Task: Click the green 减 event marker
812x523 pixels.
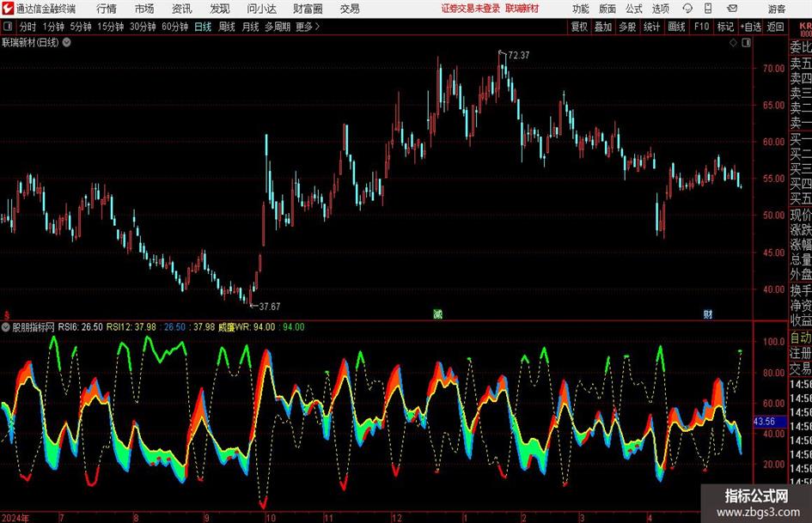Action: 437,313
